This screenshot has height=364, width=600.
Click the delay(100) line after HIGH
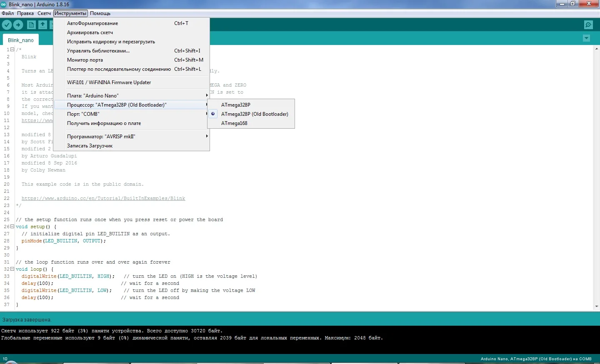[x=37, y=284]
